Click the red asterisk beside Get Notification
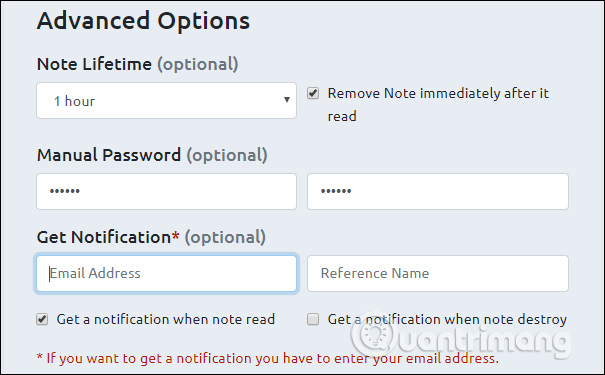 pyautogui.click(x=176, y=235)
